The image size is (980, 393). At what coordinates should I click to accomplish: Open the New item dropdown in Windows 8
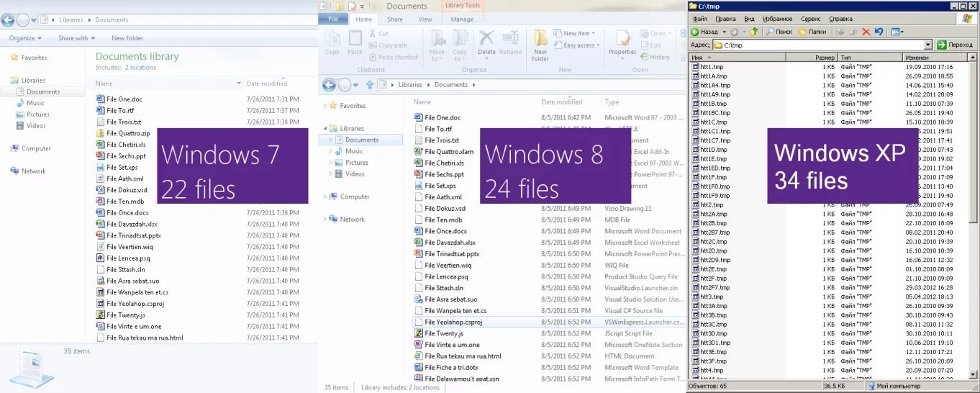pos(574,34)
